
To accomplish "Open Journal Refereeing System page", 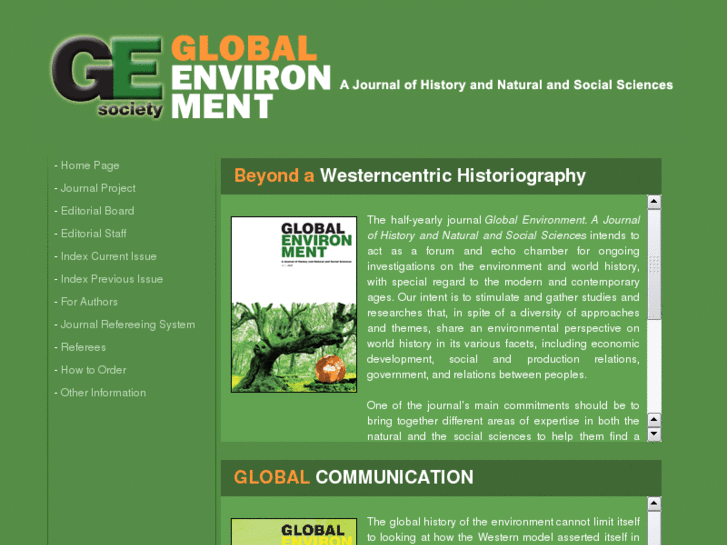I will click(x=128, y=325).
